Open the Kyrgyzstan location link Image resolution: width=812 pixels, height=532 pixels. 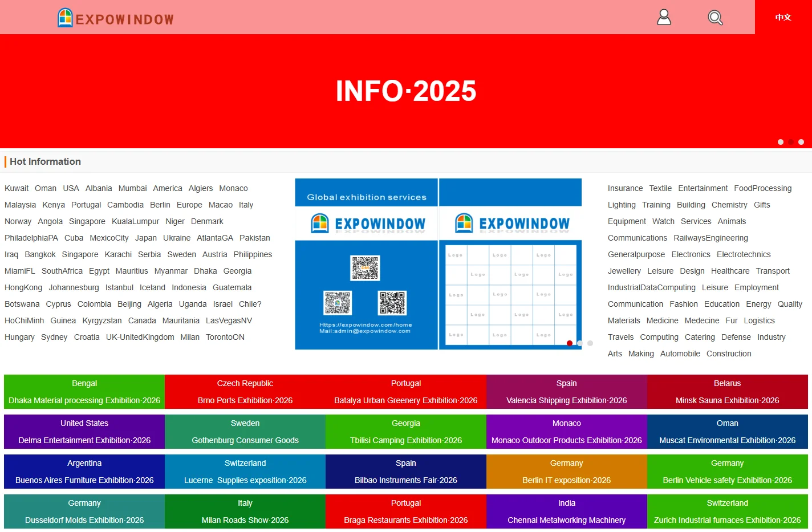tap(102, 320)
